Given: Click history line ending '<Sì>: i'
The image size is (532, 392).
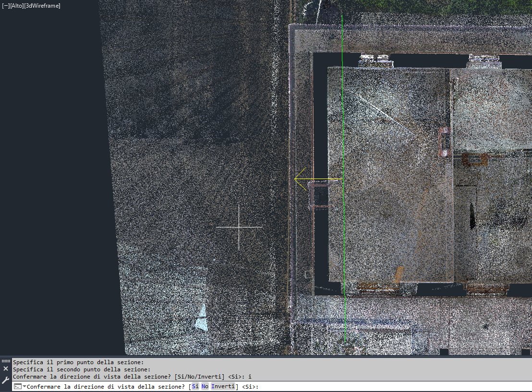Looking at the screenshot, I should pyautogui.click(x=133, y=376).
